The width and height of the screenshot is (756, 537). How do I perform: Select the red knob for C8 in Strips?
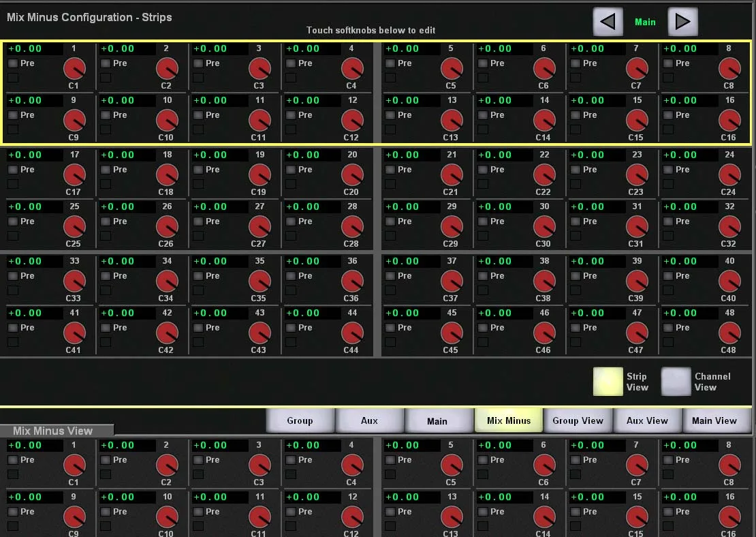pyautogui.click(x=729, y=69)
